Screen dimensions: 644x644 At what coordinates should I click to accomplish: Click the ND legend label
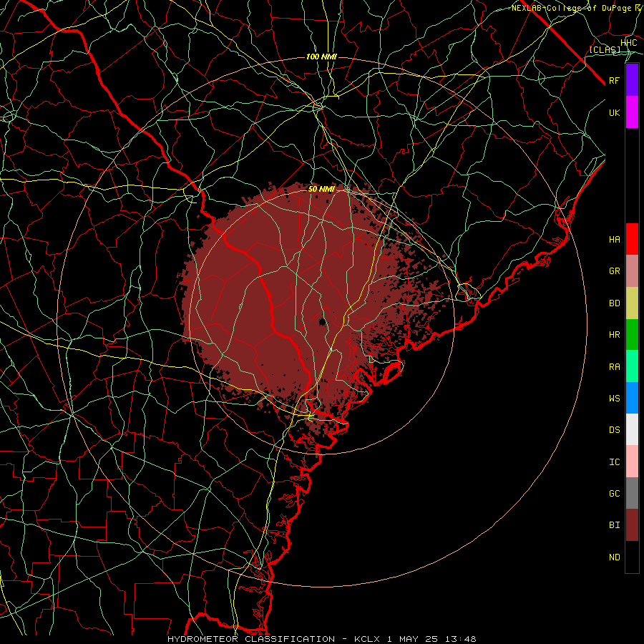point(615,557)
